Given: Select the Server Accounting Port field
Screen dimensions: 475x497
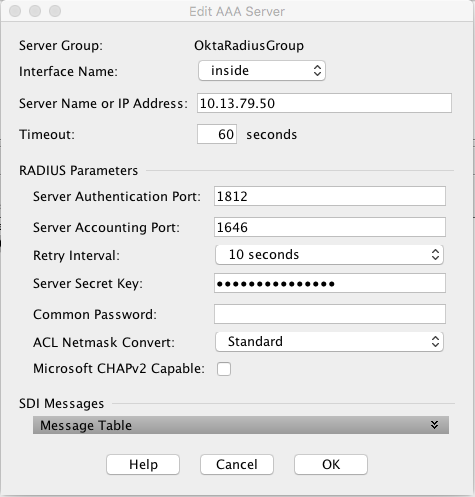Looking at the screenshot, I should 330,227.
